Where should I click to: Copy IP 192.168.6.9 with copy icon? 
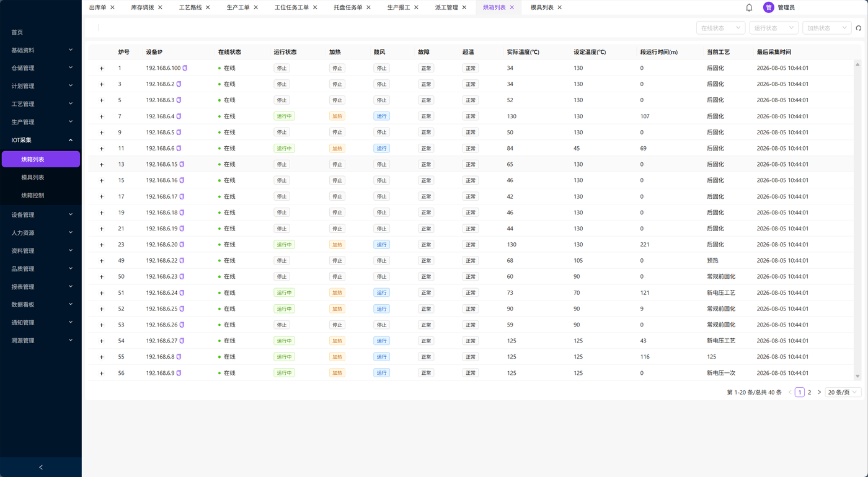(x=179, y=373)
